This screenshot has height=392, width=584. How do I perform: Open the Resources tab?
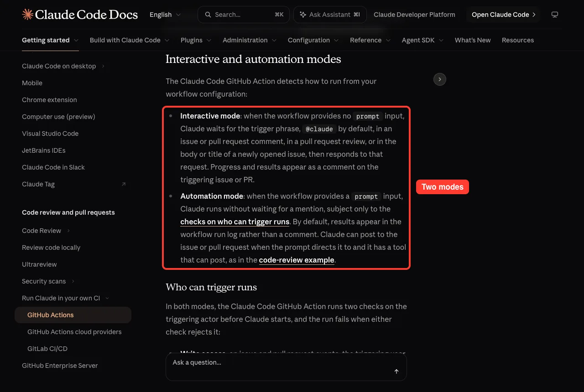point(518,40)
